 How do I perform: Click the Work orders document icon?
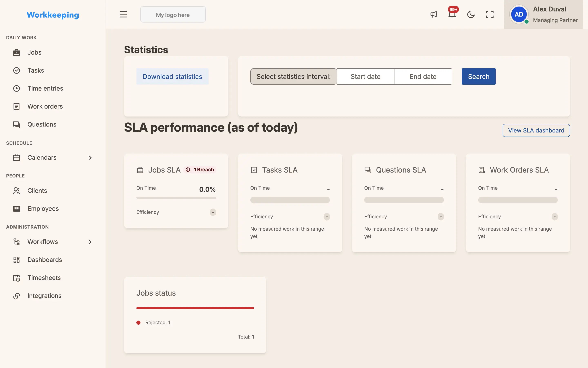point(17,106)
